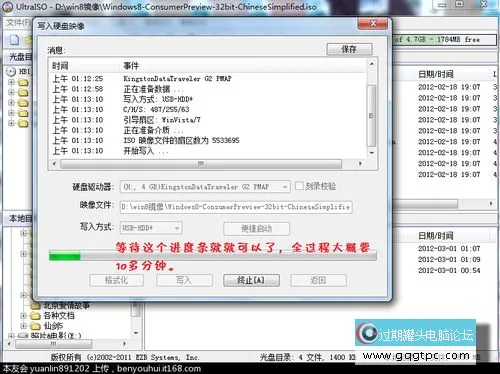Expand the fourth folder under disc root

(11, 113)
